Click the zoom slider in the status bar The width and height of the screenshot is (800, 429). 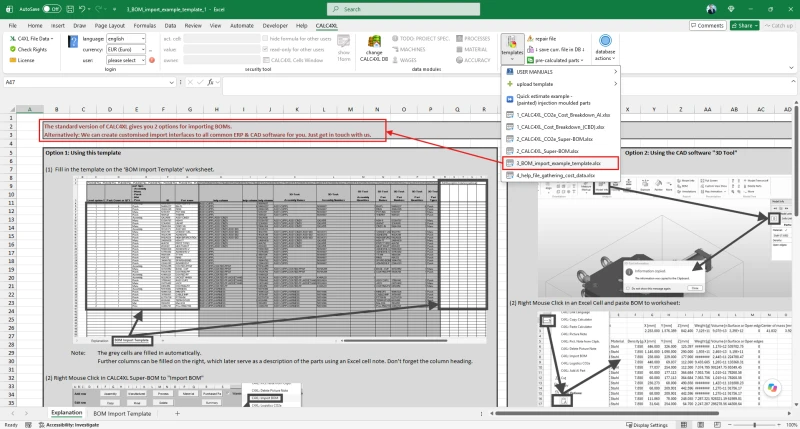[755, 425]
